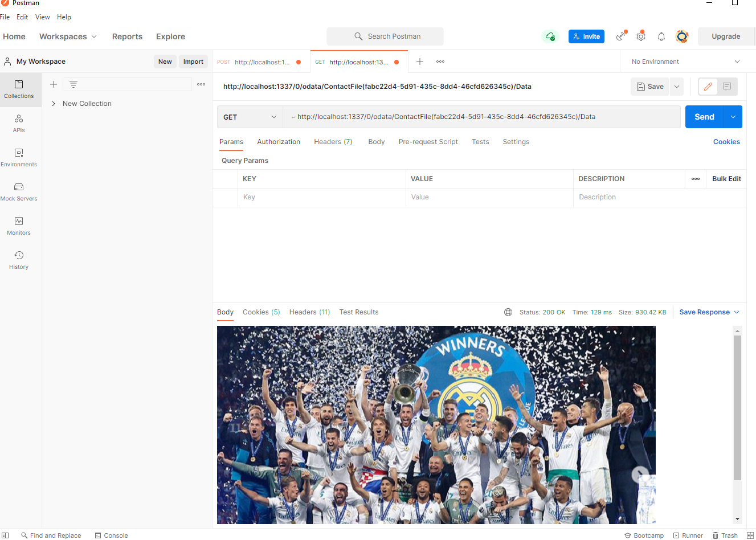Open the File menu
Screen dimensions: 756x540
coord(5,17)
